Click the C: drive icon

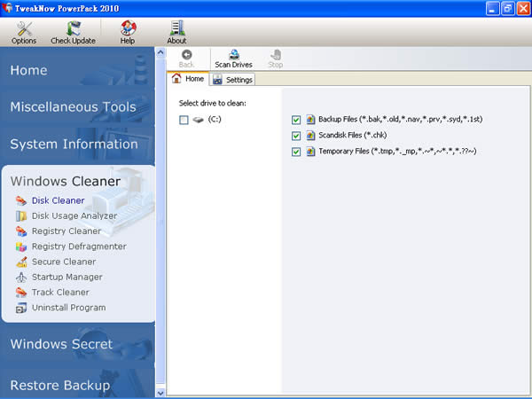pyautogui.click(x=198, y=120)
